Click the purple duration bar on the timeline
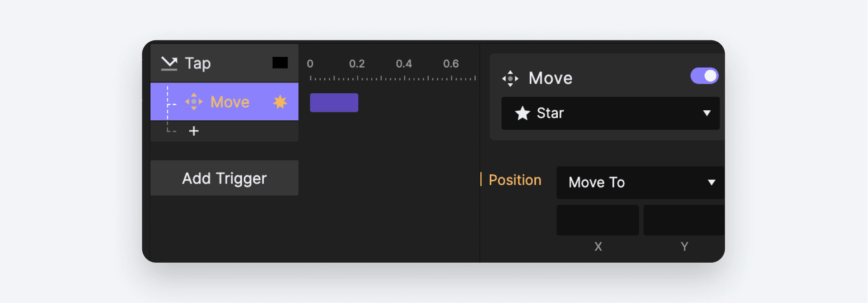The image size is (868, 303). point(334,102)
